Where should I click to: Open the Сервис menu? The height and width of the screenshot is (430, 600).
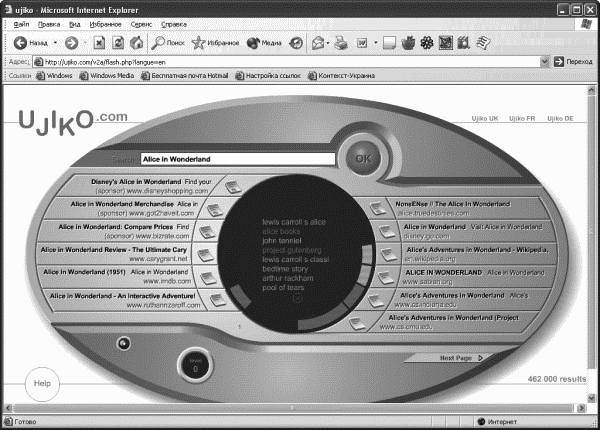(141, 24)
